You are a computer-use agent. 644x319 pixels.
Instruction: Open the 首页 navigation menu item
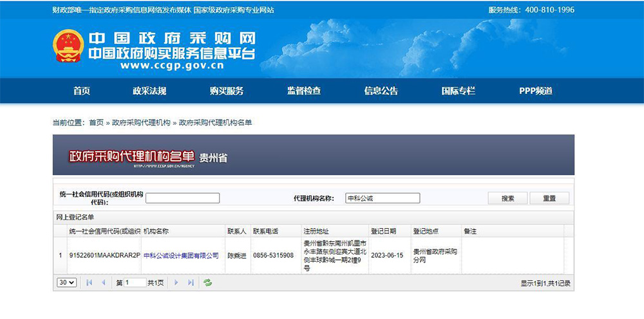click(x=82, y=91)
